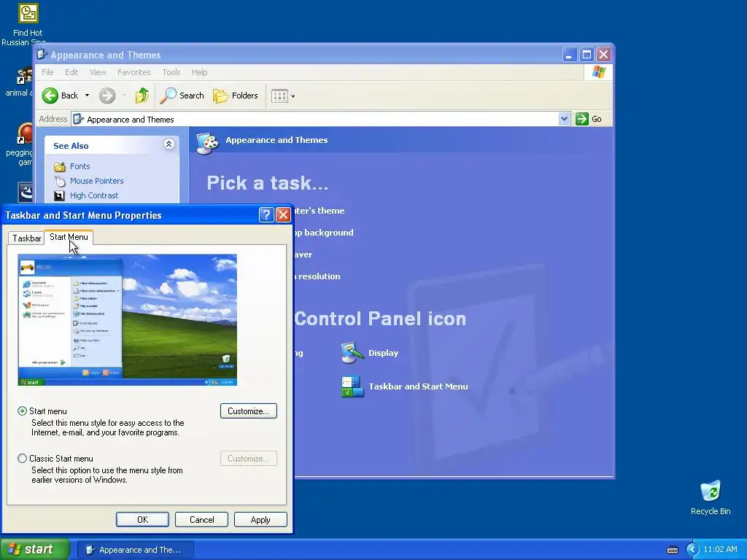Click the green Go arrow button

(581, 119)
